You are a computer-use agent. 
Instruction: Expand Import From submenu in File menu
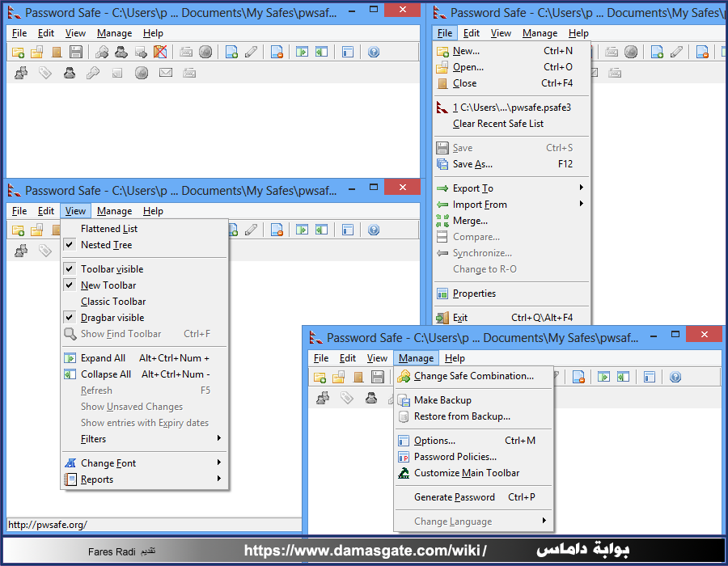tap(510, 205)
